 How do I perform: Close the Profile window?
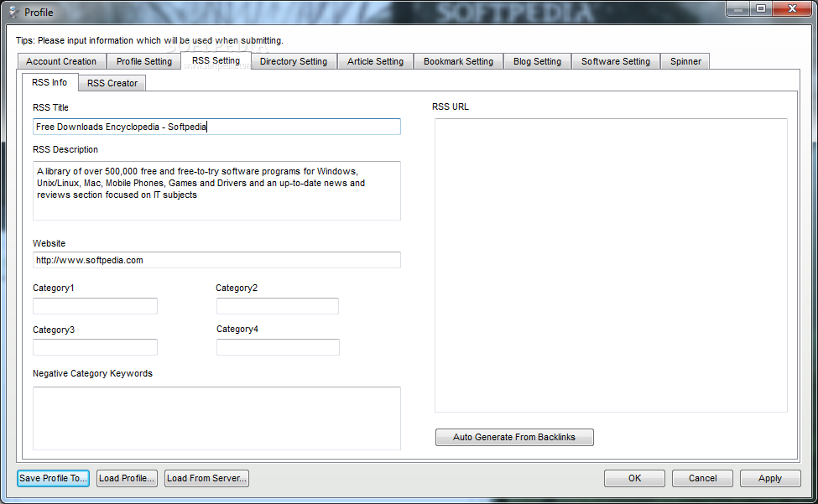[x=792, y=9]
